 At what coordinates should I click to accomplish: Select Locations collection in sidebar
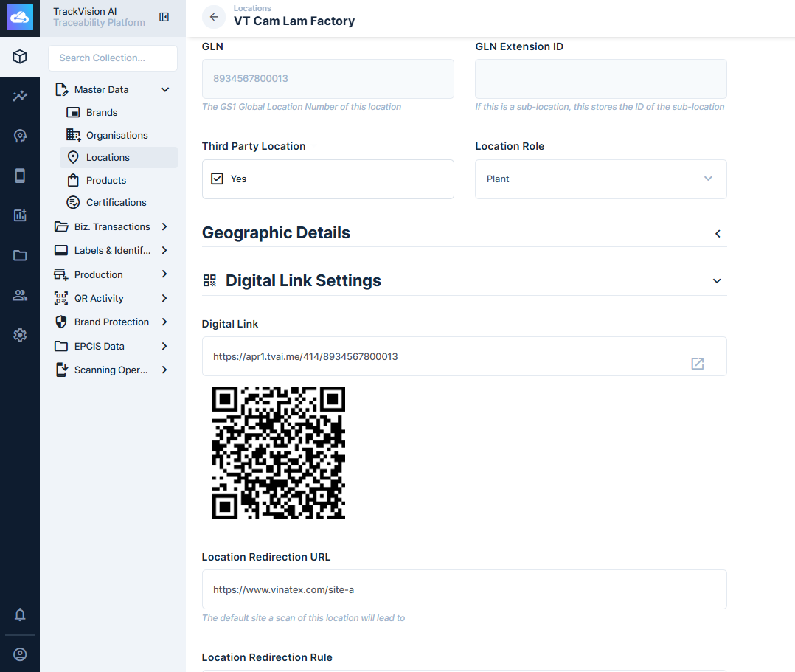click(119, 157)
